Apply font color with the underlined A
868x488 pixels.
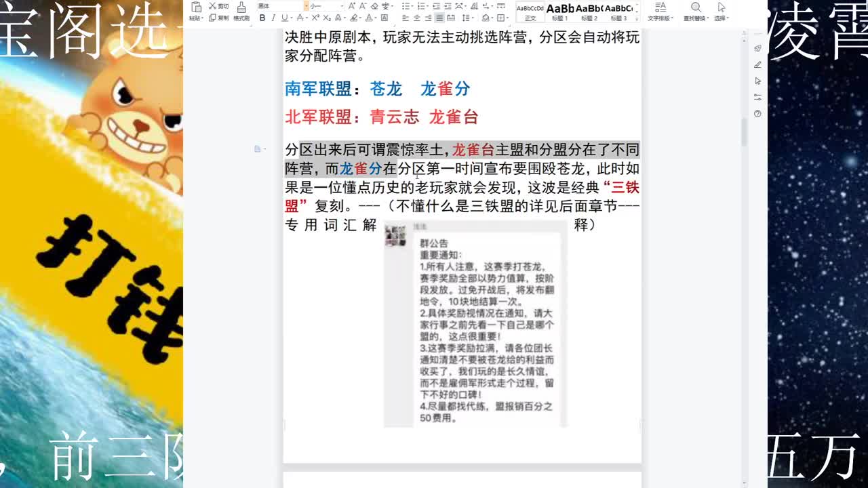(369, 18)
